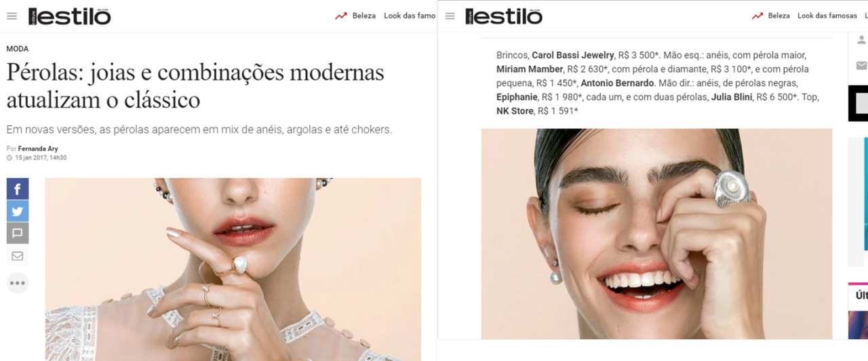The width and height of the screenshot is (868, 361).
Task: Share article by email envelope icon under comments
Action: click(x=18, y=256)
